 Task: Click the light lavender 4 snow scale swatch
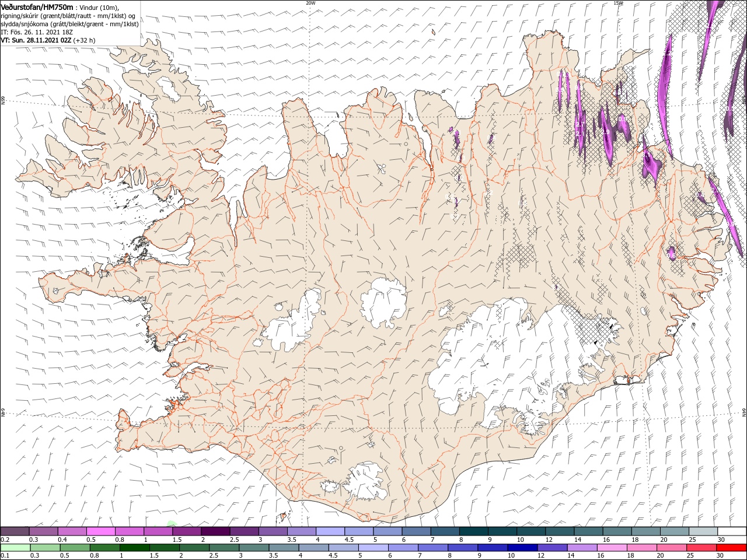tap(330, 531)
